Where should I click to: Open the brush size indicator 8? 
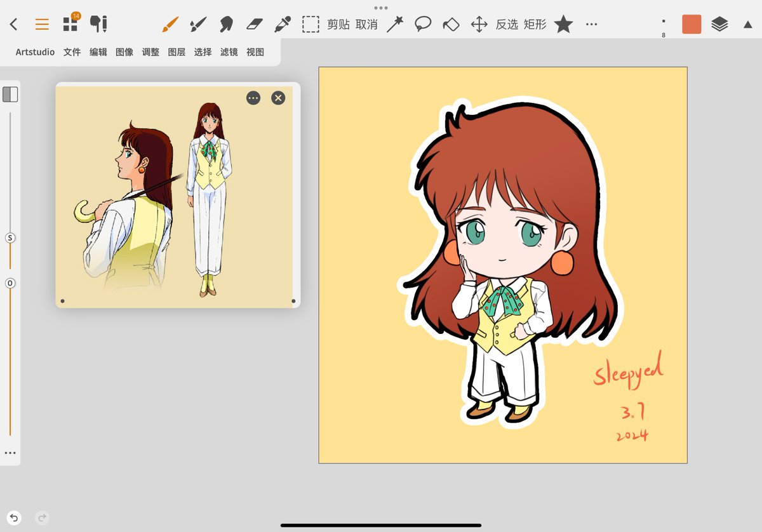click(x=664, y=26)
